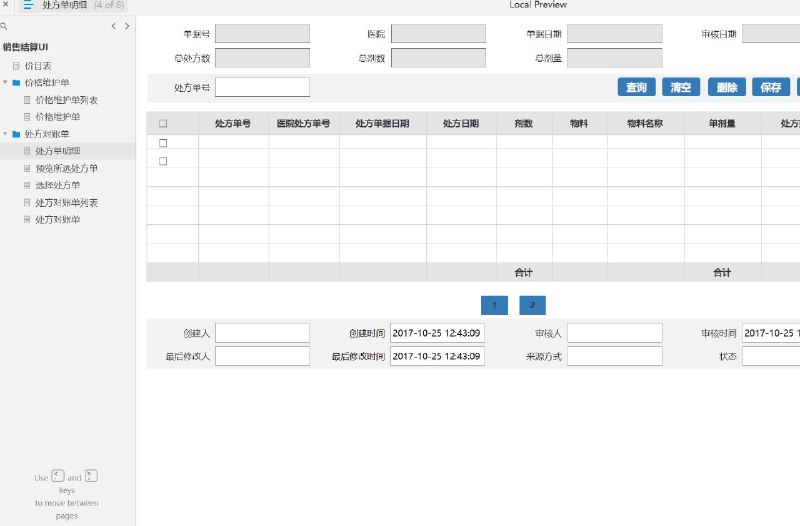The image size is (800, 526).
Task: Click the 单据日期 field
Action: click(615, 34)
